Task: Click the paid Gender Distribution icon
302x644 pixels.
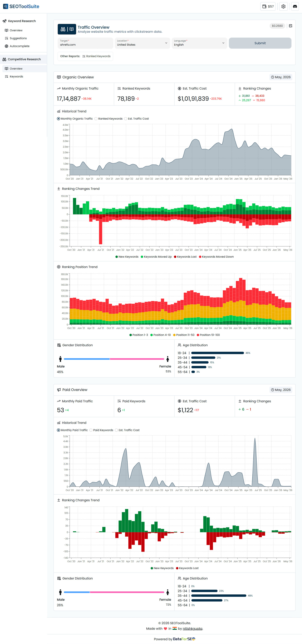Action: [x=59, y=579]
